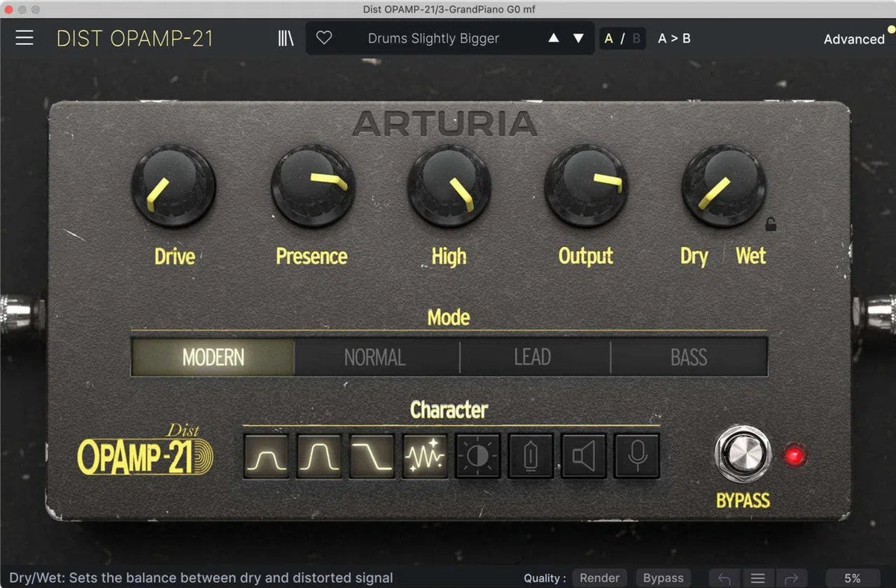Turn the Drive knob

pos(174,187)
